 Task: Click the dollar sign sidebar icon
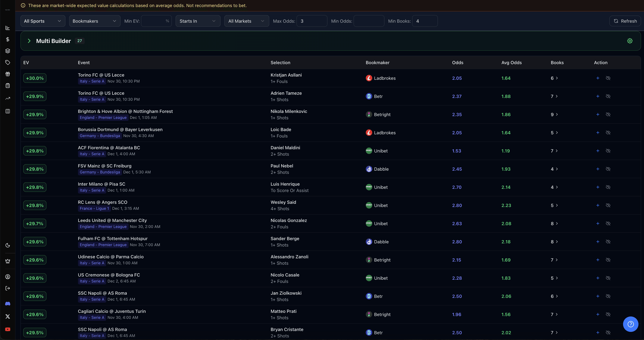[x=8, y=39]
